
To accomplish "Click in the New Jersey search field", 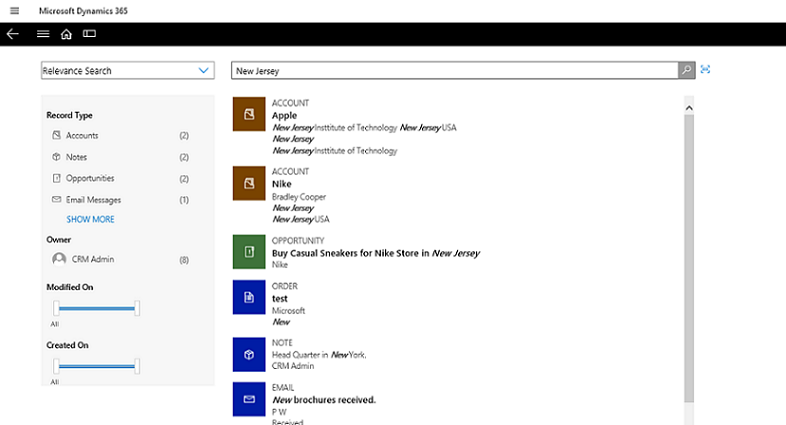I will (x=455, y=71).
